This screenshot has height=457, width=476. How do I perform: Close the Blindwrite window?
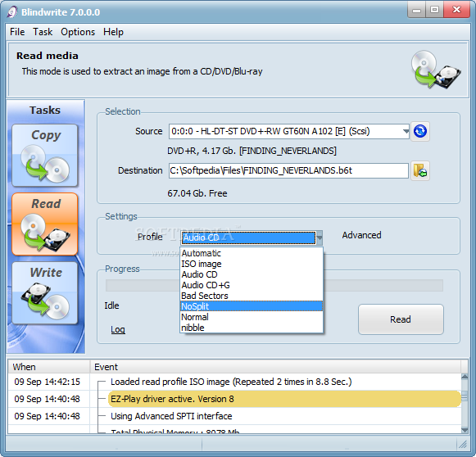[456, 10]
